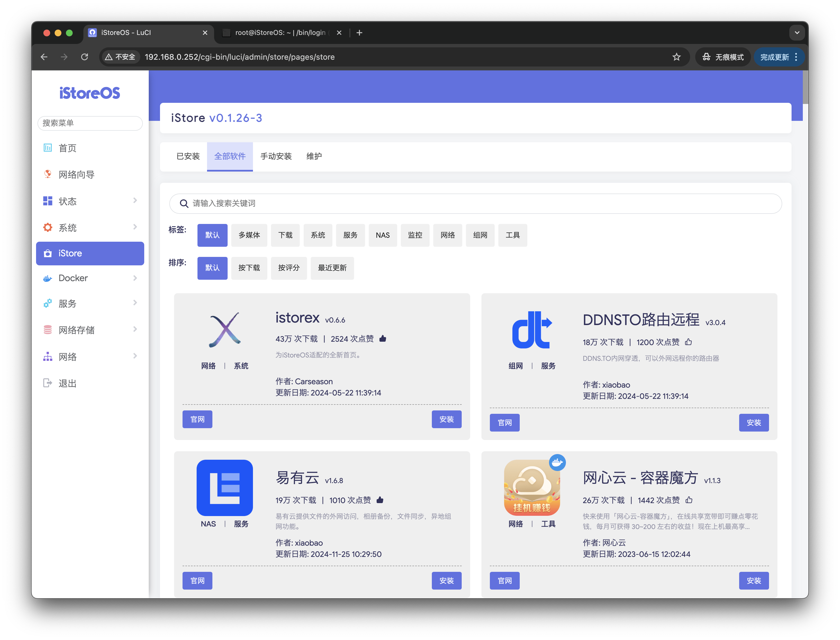840x640 pixels.
Task: Select iStore in the sidebar
Action: 90,253
